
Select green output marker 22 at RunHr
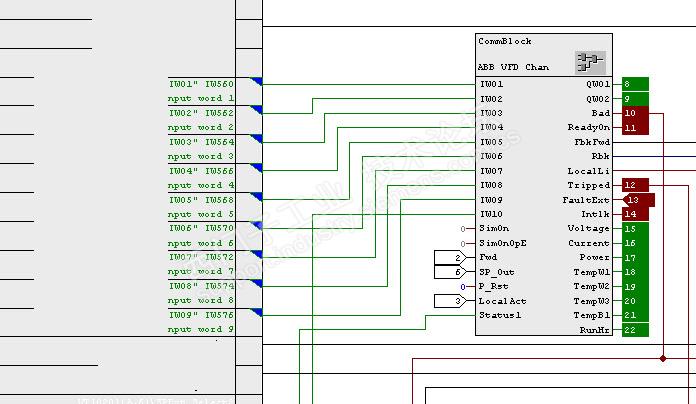[x=635, y=330]
